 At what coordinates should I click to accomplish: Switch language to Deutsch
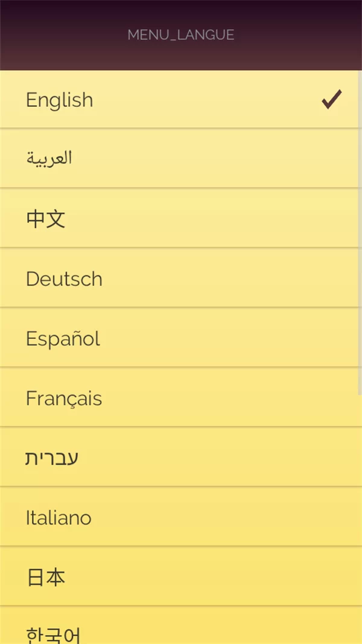point(64,279)
